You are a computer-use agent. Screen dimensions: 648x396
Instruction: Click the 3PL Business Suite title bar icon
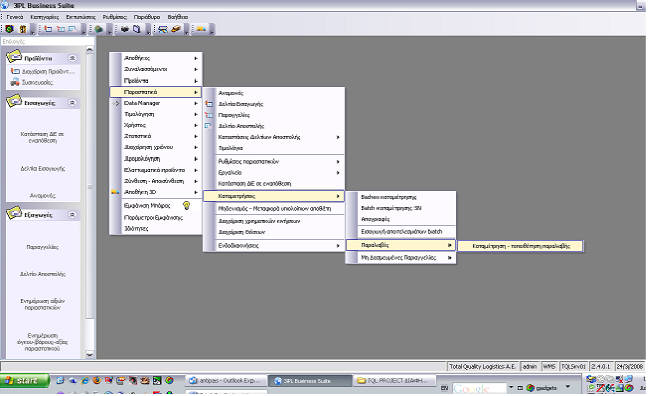tap(5, 5)
